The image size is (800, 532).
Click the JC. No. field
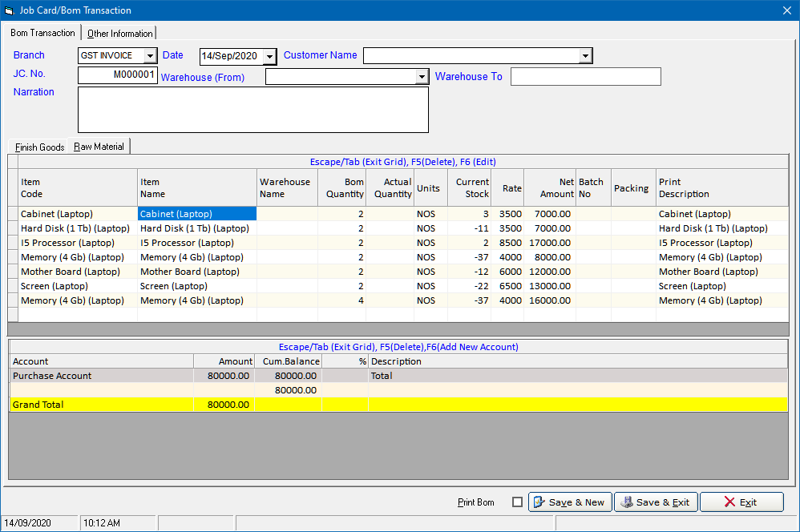click(x=118, y=75)
